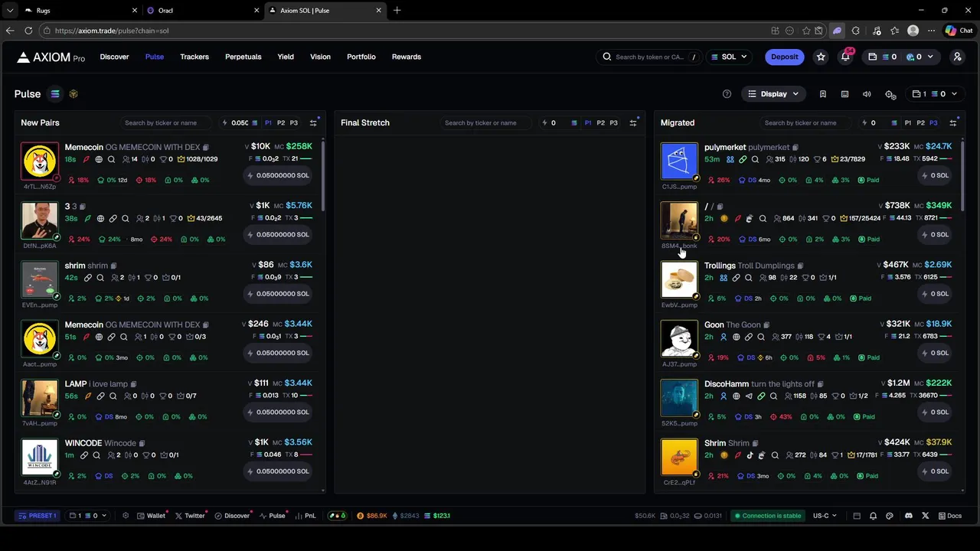980x551 pixels.
Task: Open Final Stretch filter sliders icon
Action: [633, 122]
